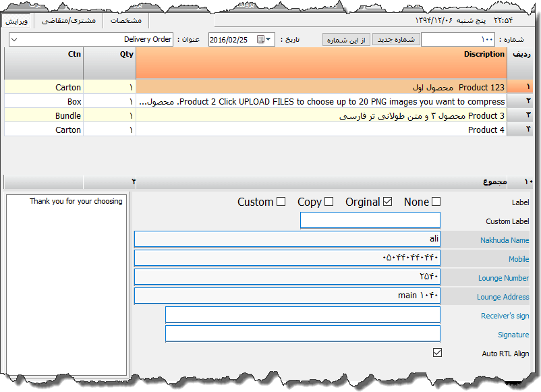This screenshot has width=541, height=392.
Task: Click the شماره جدید button
Action: pos(396,40)
